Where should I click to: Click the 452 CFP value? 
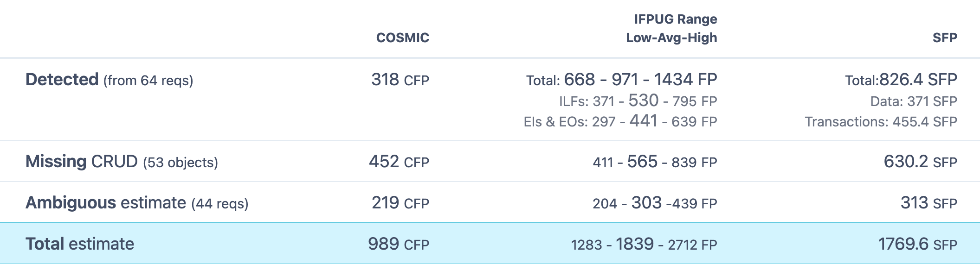(x=399, y=162)
